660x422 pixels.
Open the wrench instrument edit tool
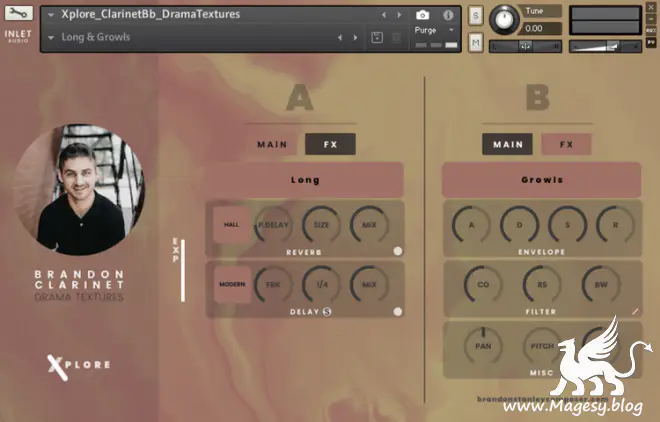[19, 13]
